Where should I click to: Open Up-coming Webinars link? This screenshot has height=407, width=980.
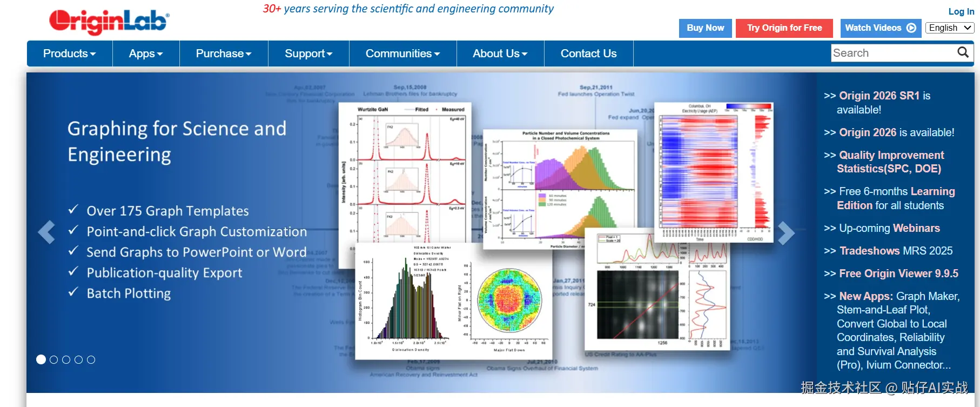click(889, 228)
